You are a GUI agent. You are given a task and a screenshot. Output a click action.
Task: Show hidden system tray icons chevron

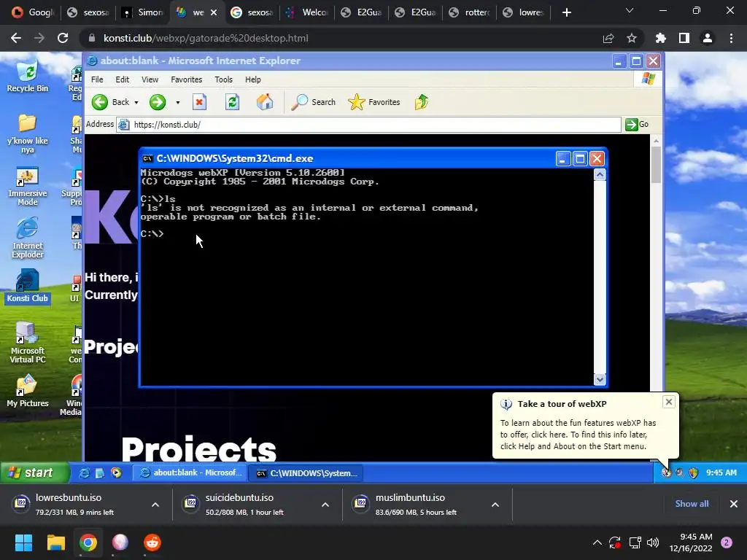597,542
